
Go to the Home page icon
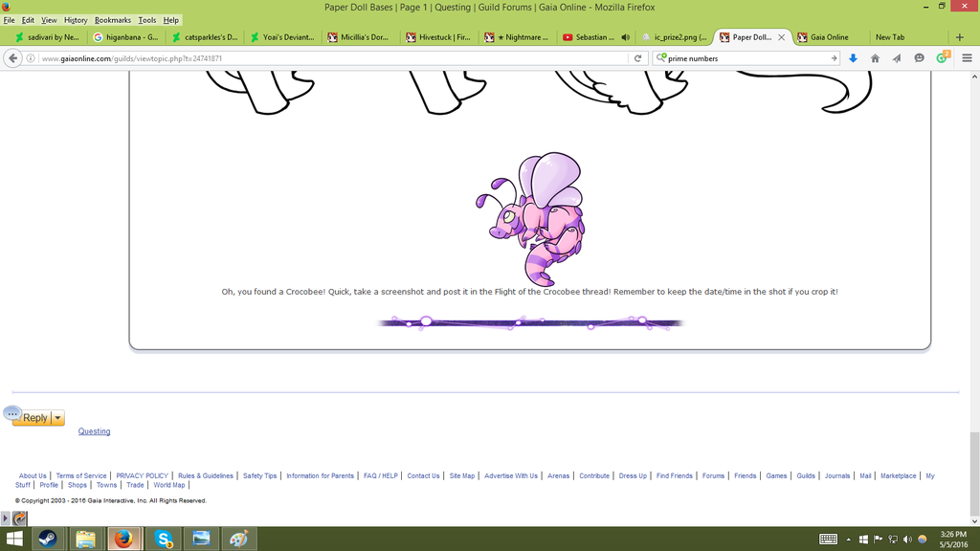(x=875, y=58)
